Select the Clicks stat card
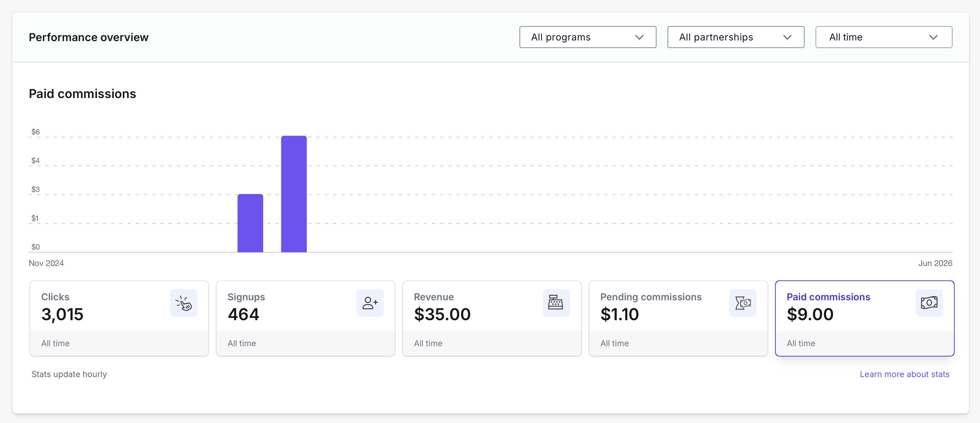Viewport: 980px width, 423px height. click(x=119, y=318)
